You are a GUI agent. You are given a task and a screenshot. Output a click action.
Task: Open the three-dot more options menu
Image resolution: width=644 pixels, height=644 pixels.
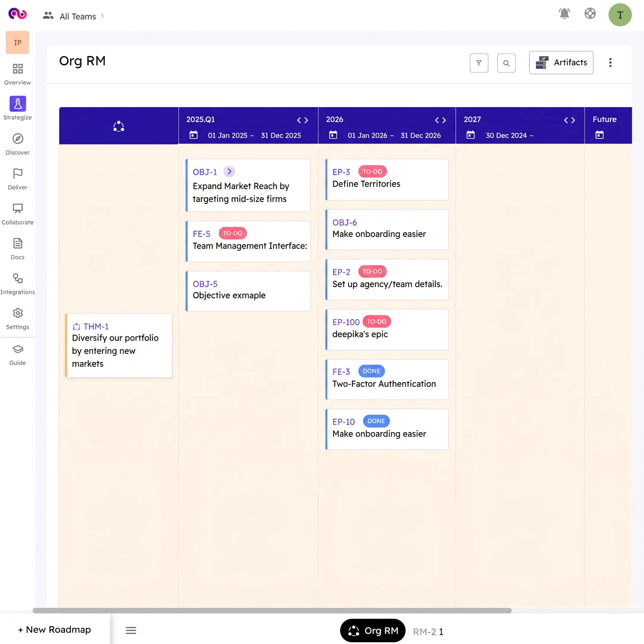click(x=610, y=63)
